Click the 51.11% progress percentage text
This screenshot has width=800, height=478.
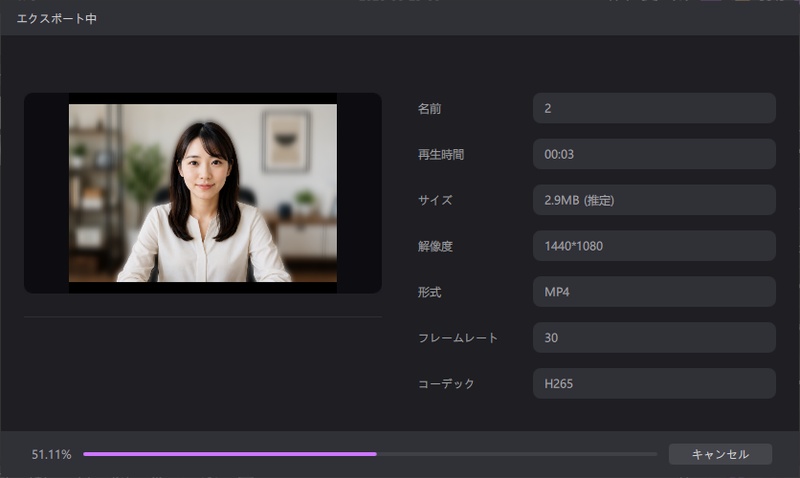pos(52,455)
